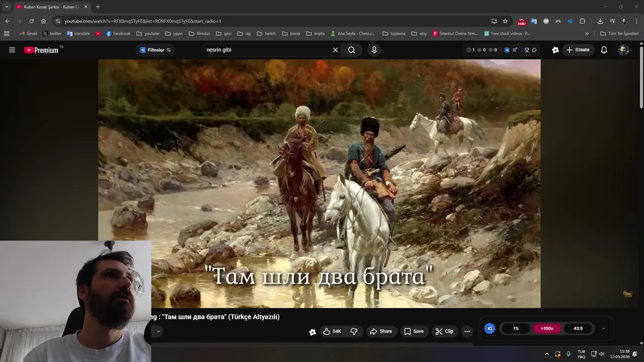Open the Google Translate extension
644x362 pixels.
tap(534, 21)
